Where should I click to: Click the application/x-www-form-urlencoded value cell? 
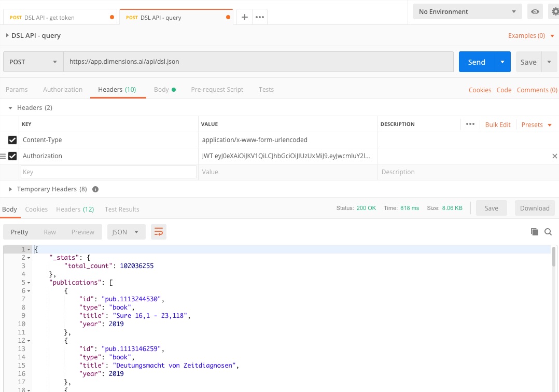[x=288, y=140]
